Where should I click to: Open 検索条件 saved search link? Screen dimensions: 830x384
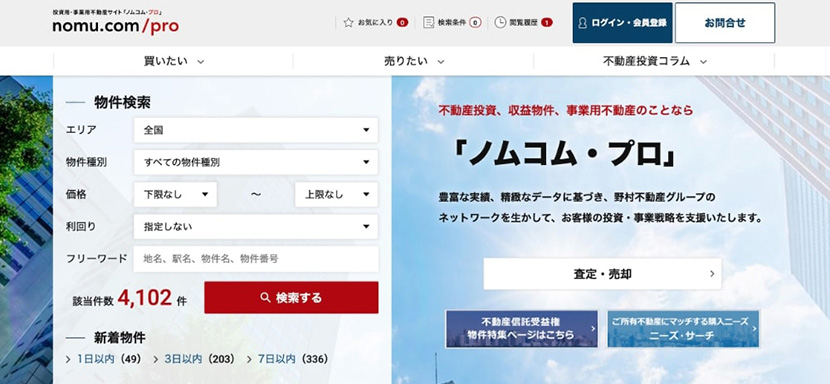coord(452,22)
